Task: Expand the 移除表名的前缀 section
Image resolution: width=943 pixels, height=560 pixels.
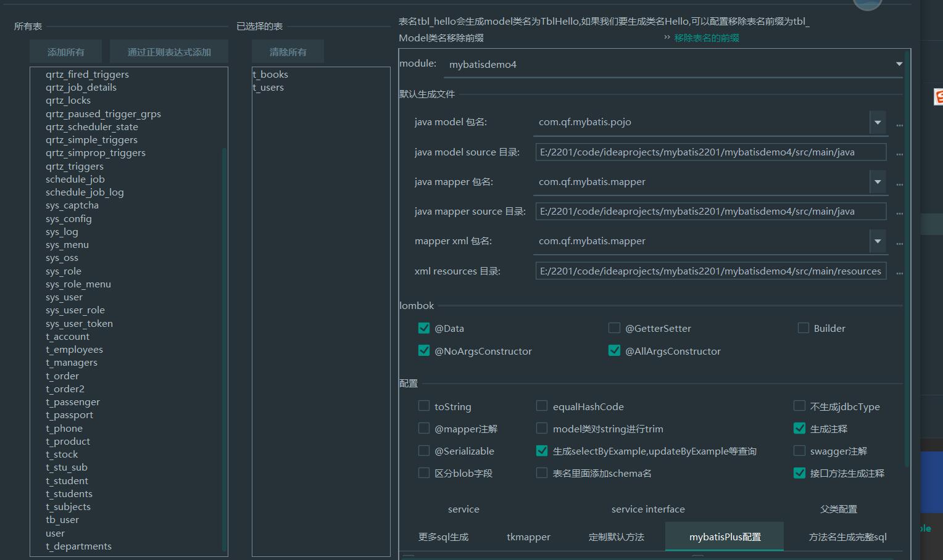Action: point(706,38)
